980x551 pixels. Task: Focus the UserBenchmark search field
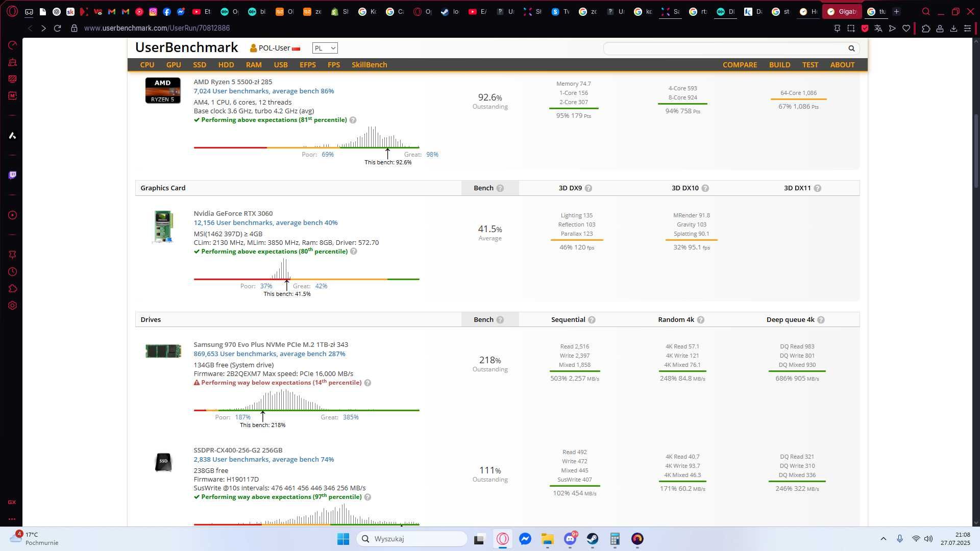click(x=725, y=48)
